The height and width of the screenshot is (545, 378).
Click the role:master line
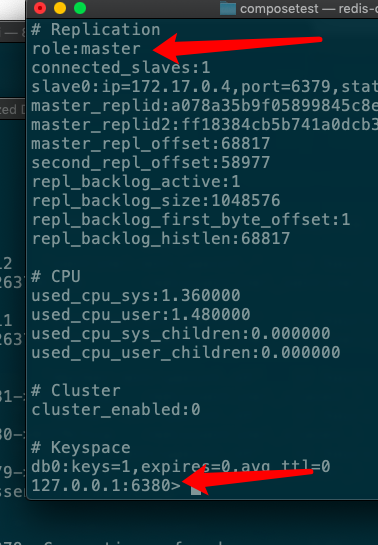(x=86, y=49)
